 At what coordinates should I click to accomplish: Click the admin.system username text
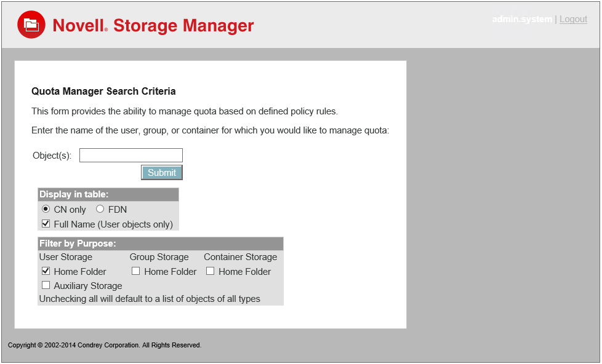[x=522, y=19]
